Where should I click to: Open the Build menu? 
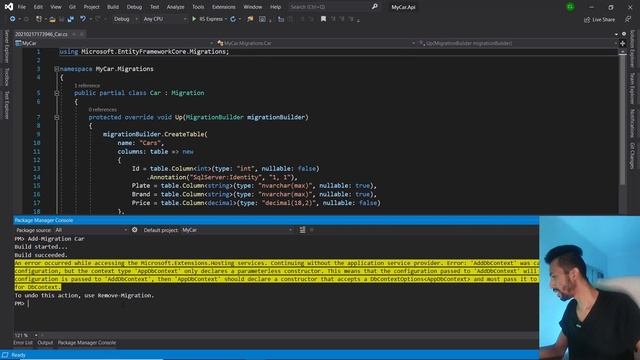[113, 7]
